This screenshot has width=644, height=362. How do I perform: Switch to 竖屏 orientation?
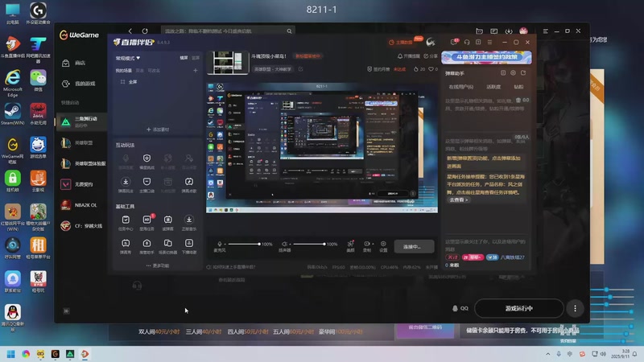point(196,58)
